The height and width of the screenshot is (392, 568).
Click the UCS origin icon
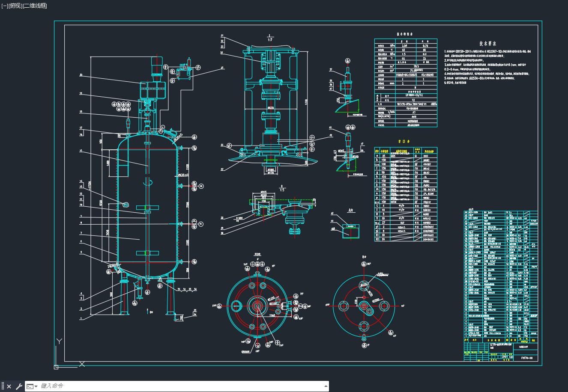tap(56, 367)
